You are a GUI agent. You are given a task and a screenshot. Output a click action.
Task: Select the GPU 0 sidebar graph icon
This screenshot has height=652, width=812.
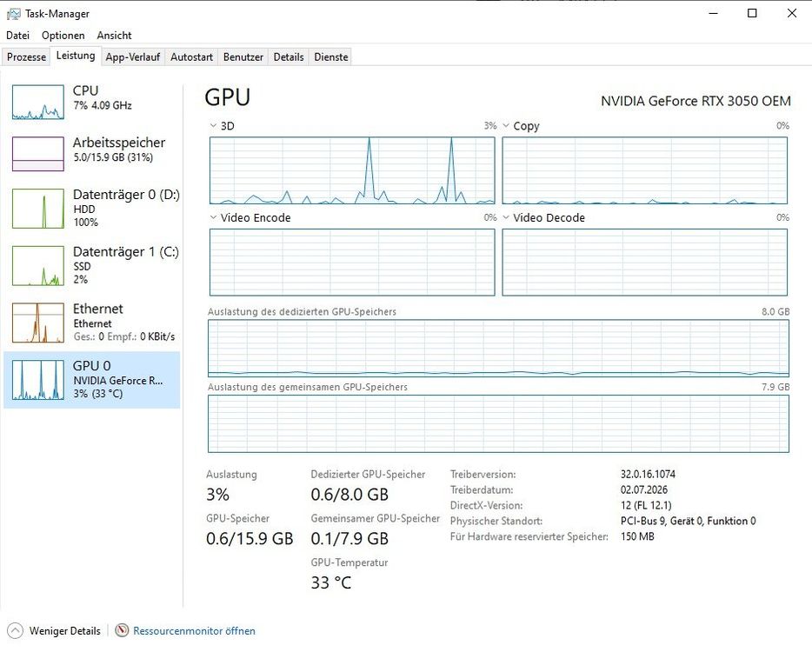tap(38, 380)
